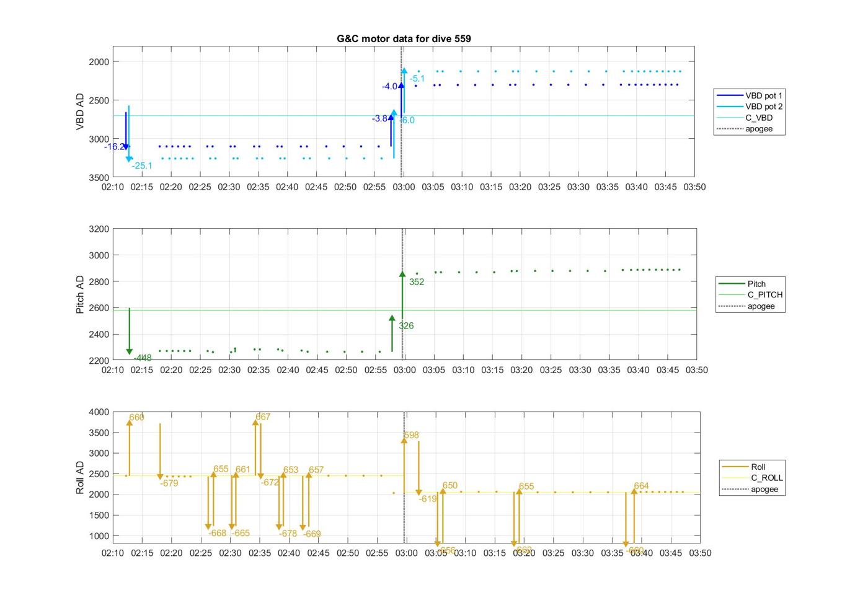Image resolution: width=868 pixels, height=611 pixels.
Task: Click the '664' annotation in Roll plot
Action: tap(641, 486)
